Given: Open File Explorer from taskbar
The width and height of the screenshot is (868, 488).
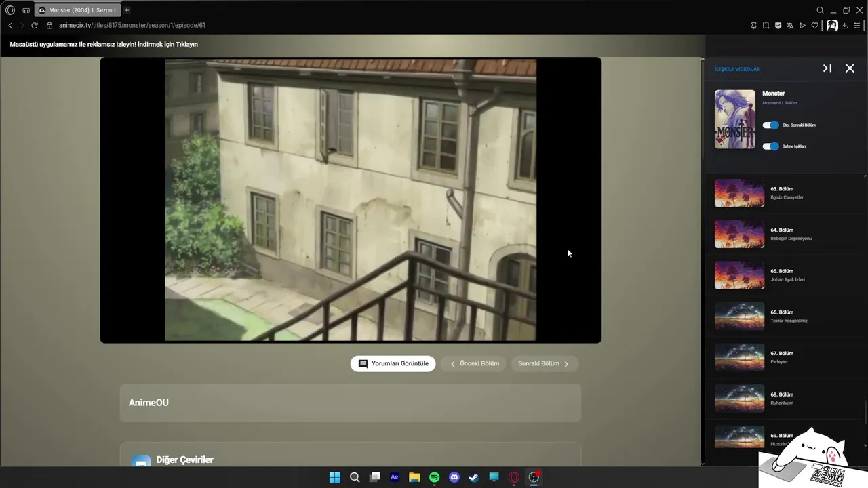Looking at the screenshot, I should pos(414,477).
